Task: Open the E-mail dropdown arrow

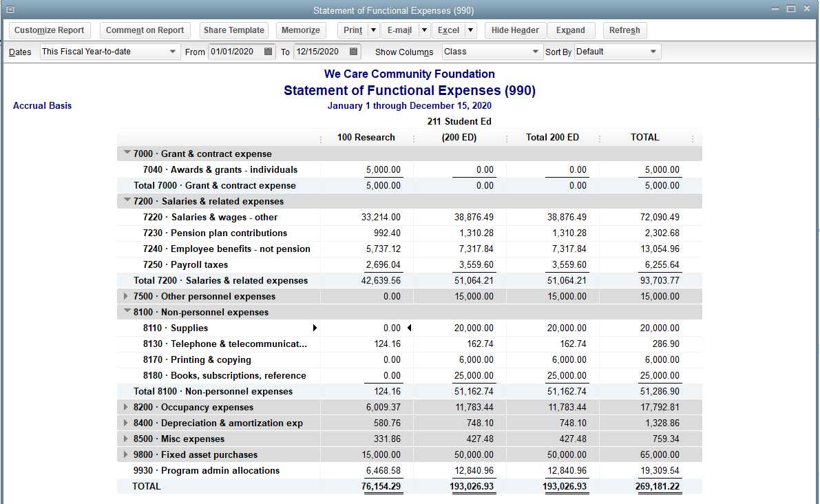Action: (424, 30)
